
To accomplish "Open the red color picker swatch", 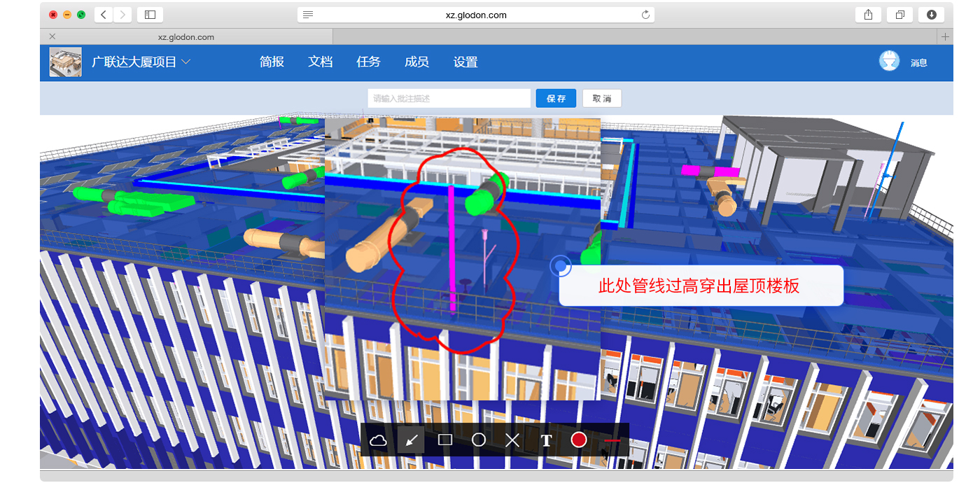I will point(579,440).
